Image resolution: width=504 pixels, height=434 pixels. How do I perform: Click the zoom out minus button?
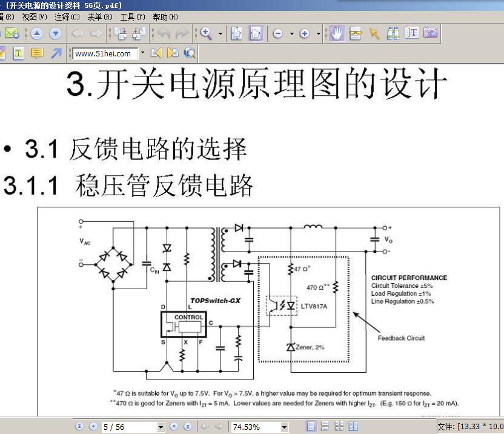(x=278, y=33)
